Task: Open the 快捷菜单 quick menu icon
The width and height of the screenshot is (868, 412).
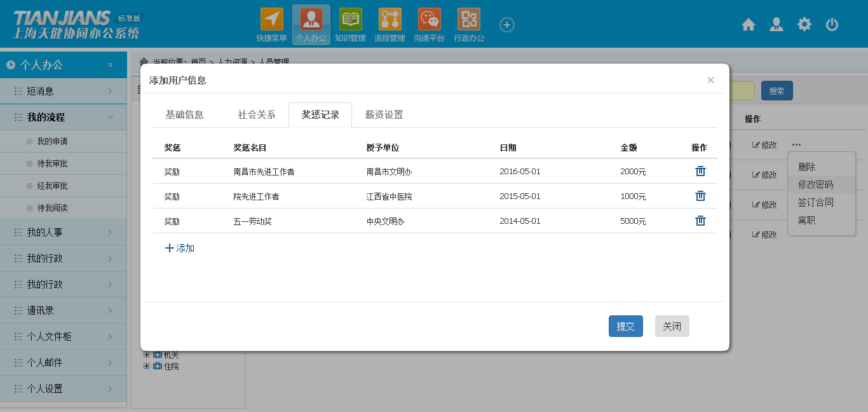Action: pos(271,19)
